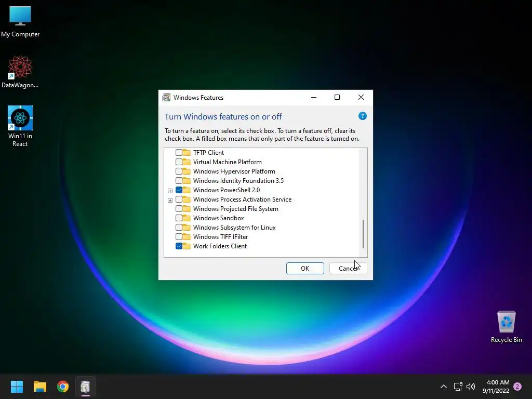This screenshot has width=532, height=399.
Task: Select the Windows Hypervisor Platform label
Action: coord(234,171)
